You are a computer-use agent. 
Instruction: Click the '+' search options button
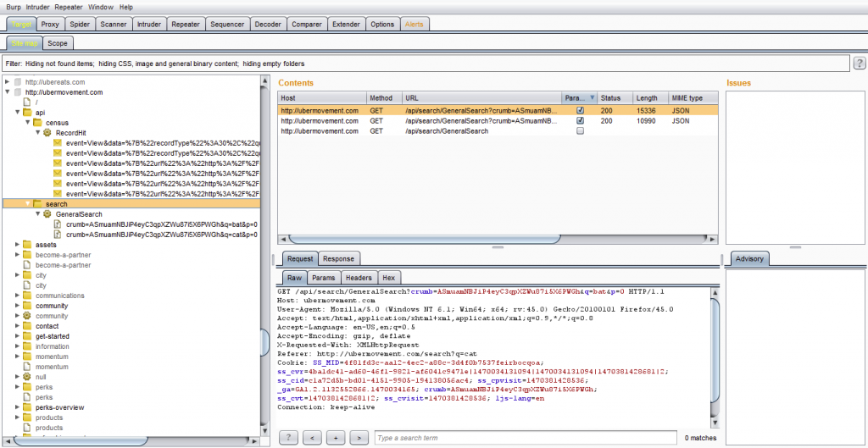[x=336, y=438]
